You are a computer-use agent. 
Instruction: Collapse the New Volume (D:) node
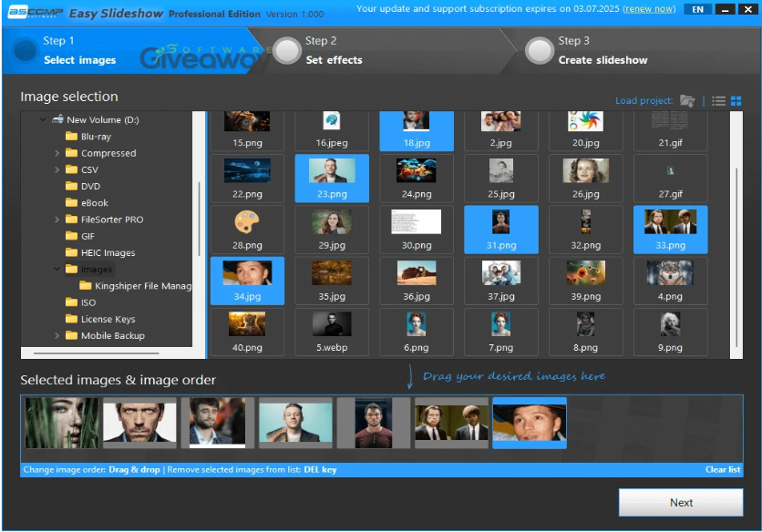coord(43,119)
